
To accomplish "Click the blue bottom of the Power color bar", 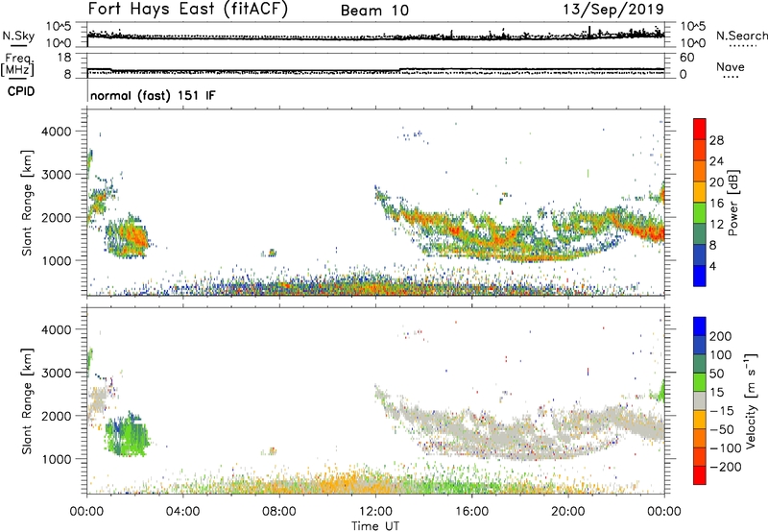I will (x=700, y=276).
